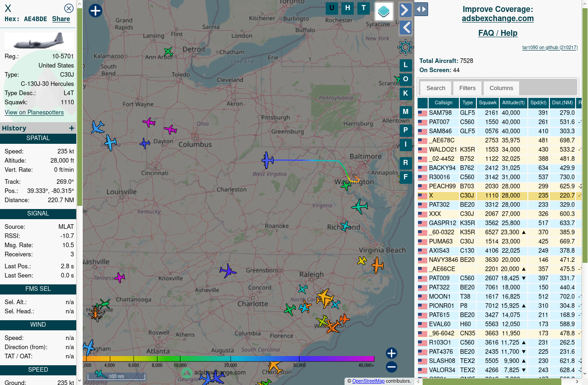588x385 pixels.
Task: Click the round plus button at map top-left
Action: (x=95, y=11)
